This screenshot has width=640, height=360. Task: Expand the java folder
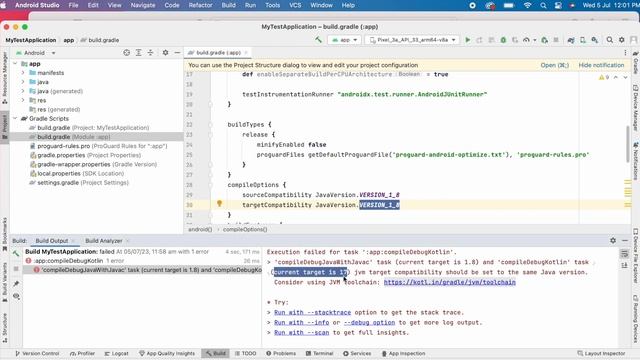tap(23, 82)
